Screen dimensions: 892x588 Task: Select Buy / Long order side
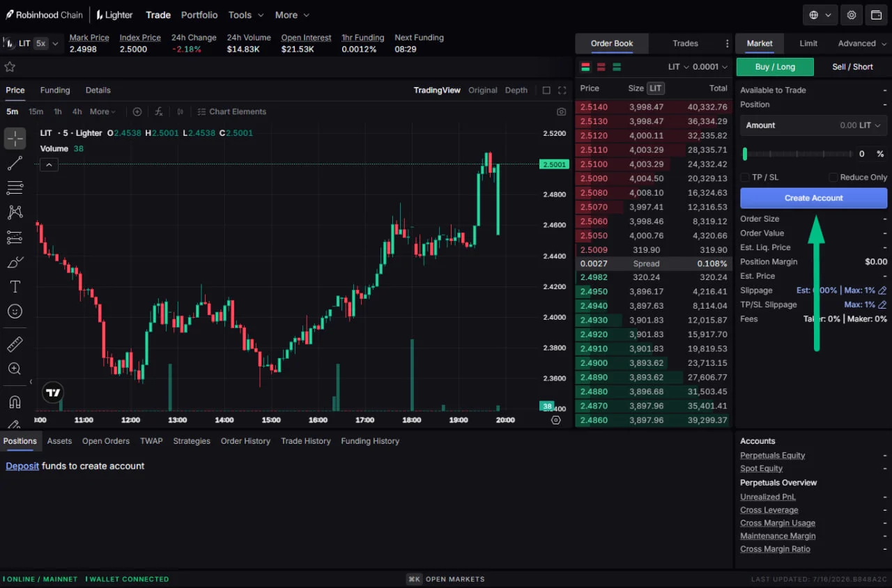[x=775, y=67]
